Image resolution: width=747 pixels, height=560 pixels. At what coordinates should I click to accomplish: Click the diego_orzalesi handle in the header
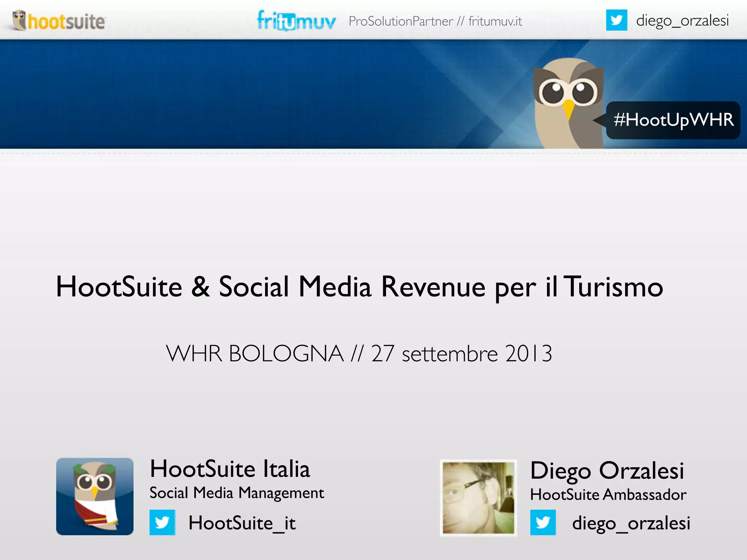(x=682, y=20)
